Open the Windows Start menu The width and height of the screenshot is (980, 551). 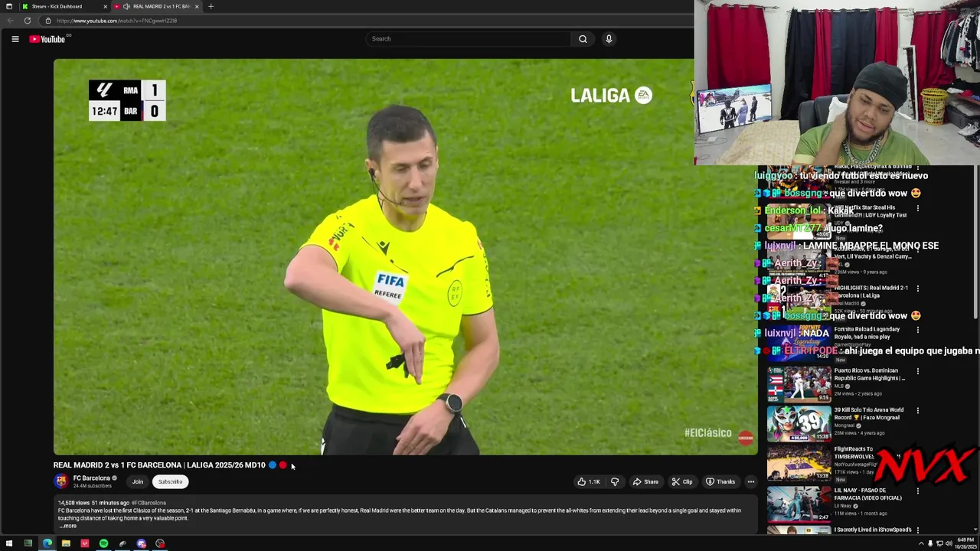(9, 543)
